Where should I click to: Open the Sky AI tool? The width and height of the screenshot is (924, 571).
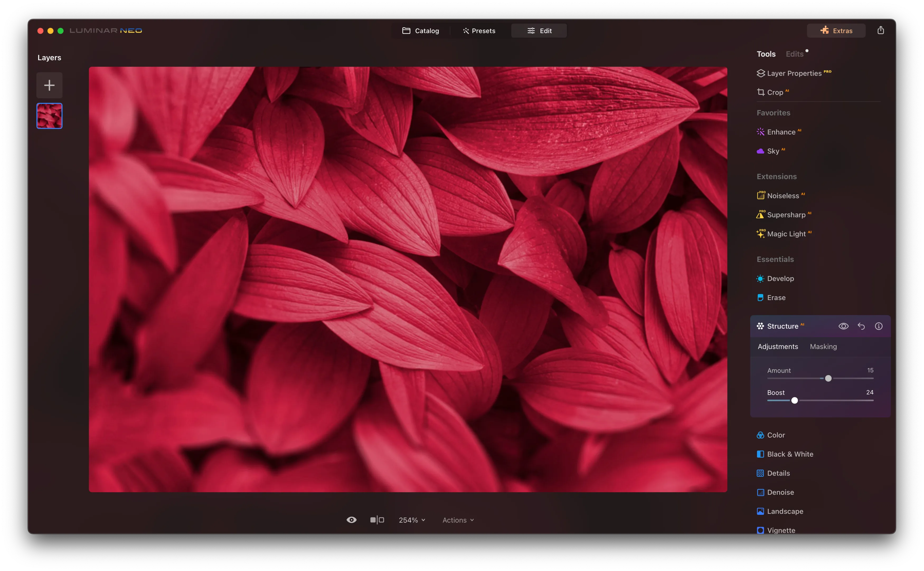773,151
